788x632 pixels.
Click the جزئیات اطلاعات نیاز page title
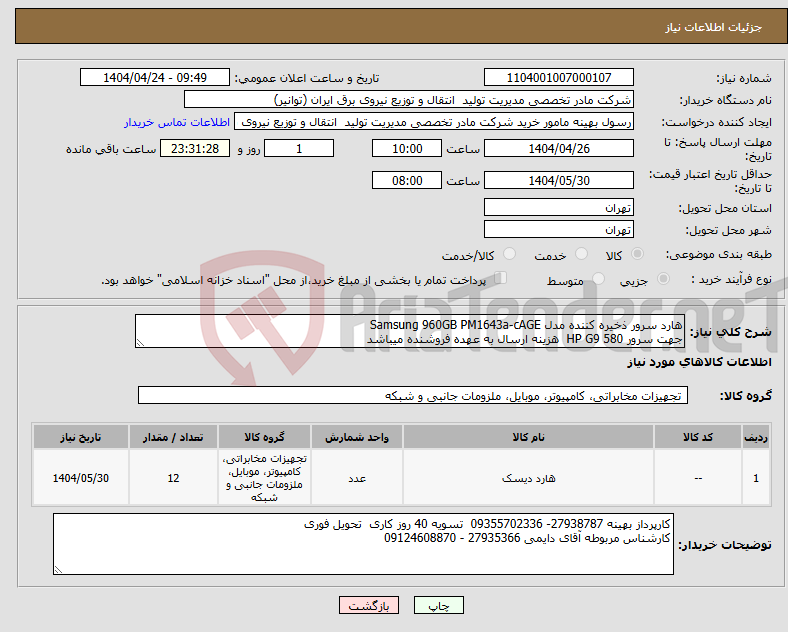pos(714,27)
